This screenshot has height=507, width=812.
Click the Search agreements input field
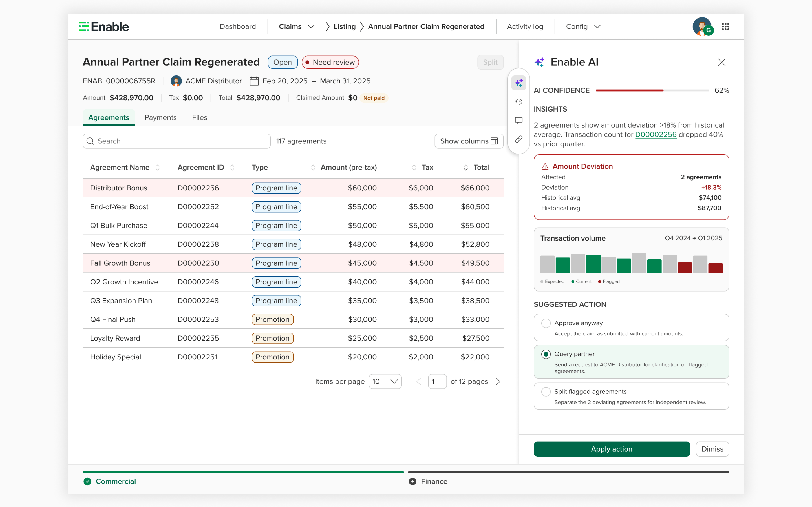176,141
